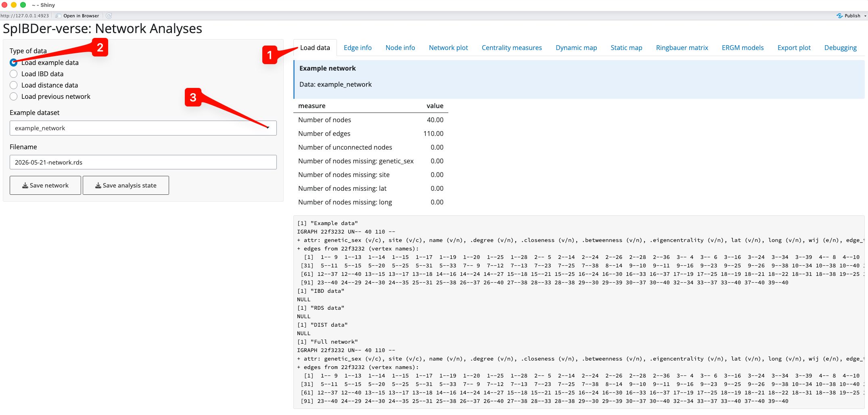The height and width of the screenshot is (415, 868).
Task: Click Save analysis state button
Action: (x=125, y=186)
